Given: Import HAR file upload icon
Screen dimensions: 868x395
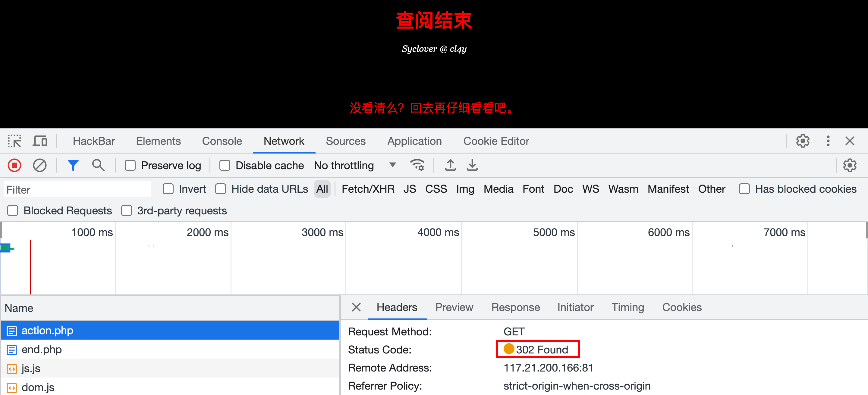Looking at the screenshot, I should pos(450,165).
